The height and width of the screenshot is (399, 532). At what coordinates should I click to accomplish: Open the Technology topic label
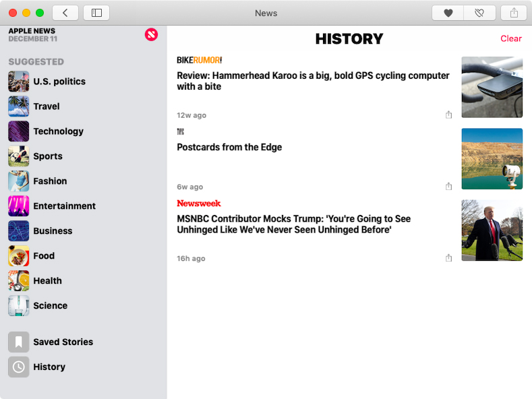(59, 131)
